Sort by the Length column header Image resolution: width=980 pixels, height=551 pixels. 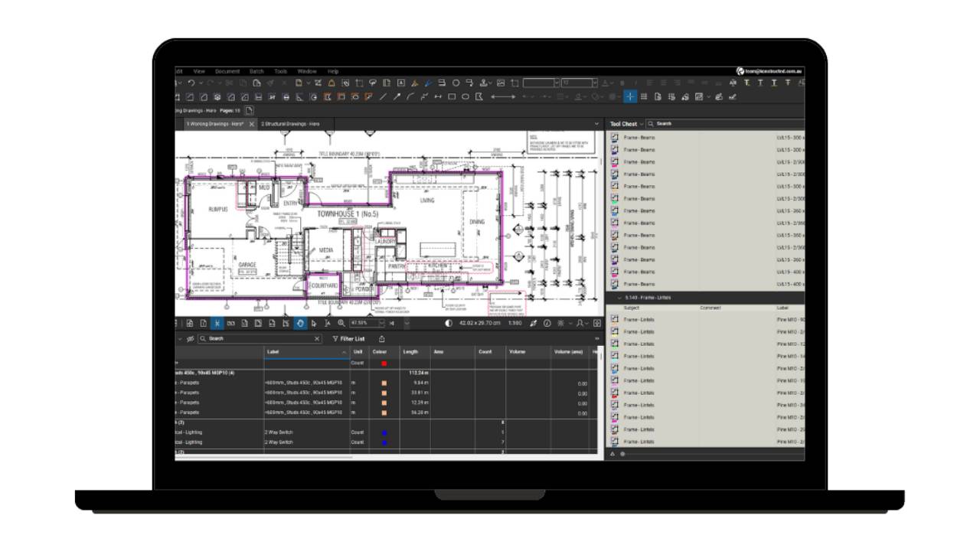pos(416,352)
